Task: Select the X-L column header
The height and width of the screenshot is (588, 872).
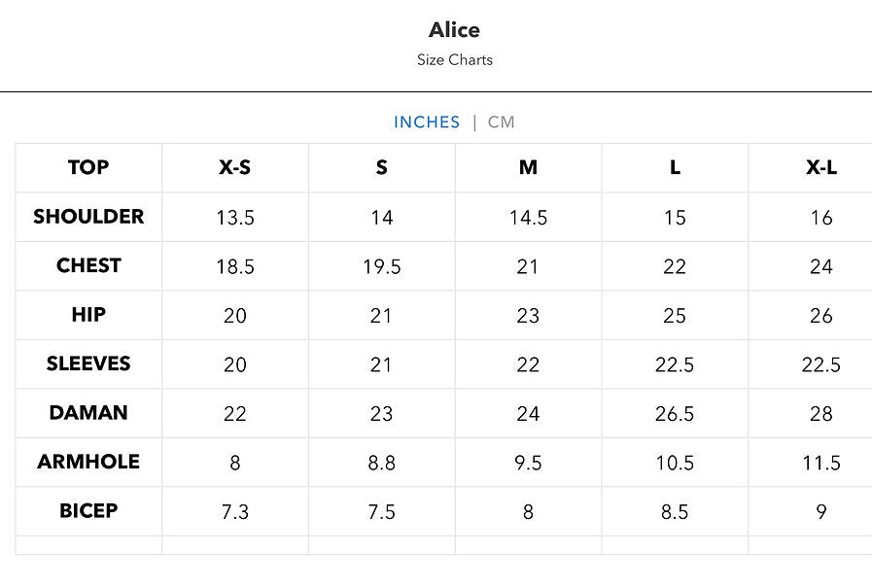Action: (821, 167)
